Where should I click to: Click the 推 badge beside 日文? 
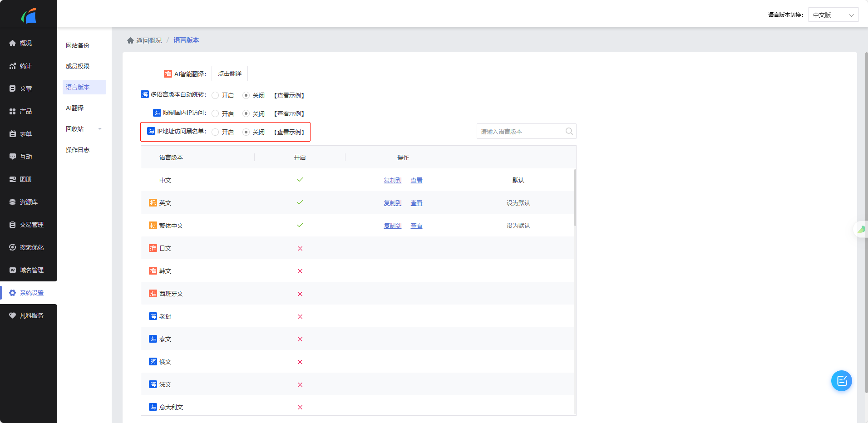pyautogui.click(x=153, y=248)
